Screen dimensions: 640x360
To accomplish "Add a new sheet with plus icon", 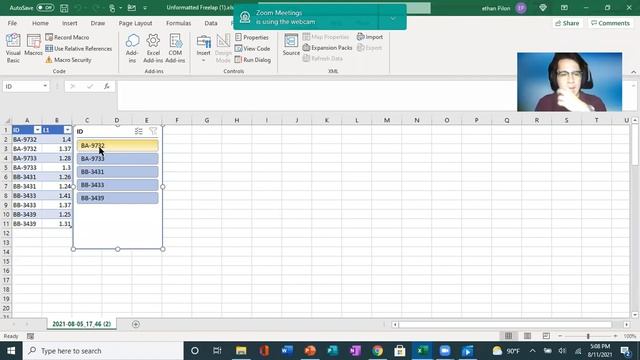I will (x=136, y=324).
